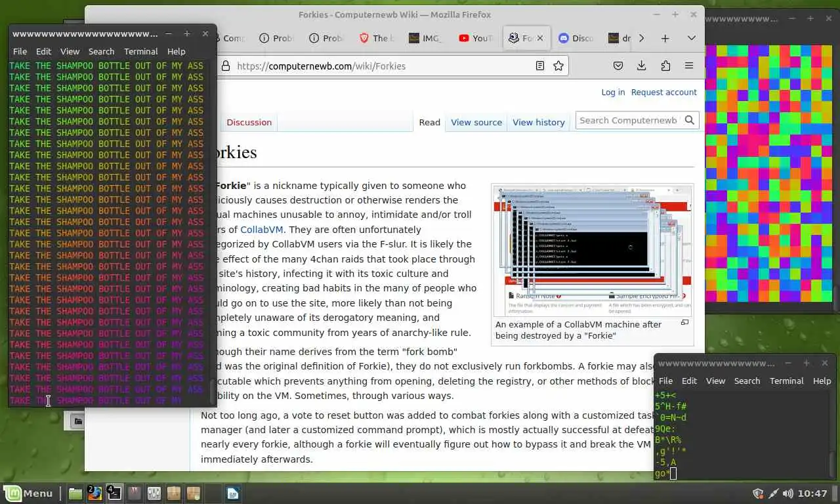The height and width of the screenshot is (504, 840).
Task: Open the Firefox downloads arrow icon
Action: (x=642, y=66)
